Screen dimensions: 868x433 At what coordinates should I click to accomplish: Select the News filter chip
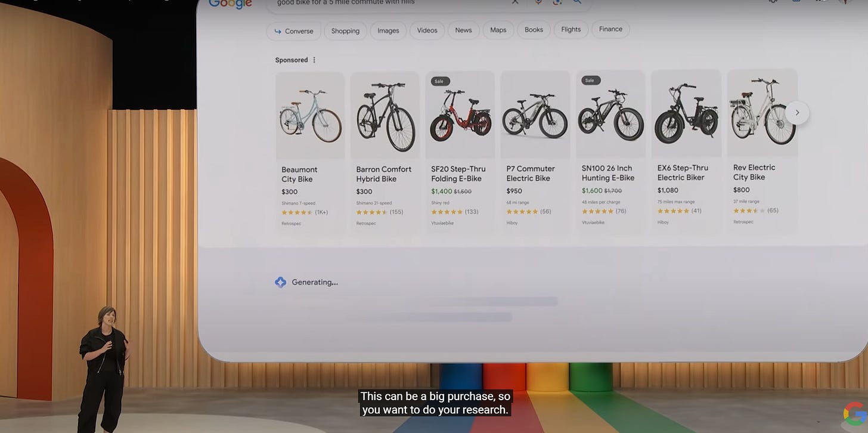point(463,30)
